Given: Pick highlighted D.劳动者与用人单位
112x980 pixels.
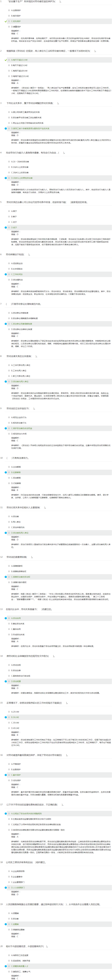Looking at the screenshot, I should (x=20, y=382).
